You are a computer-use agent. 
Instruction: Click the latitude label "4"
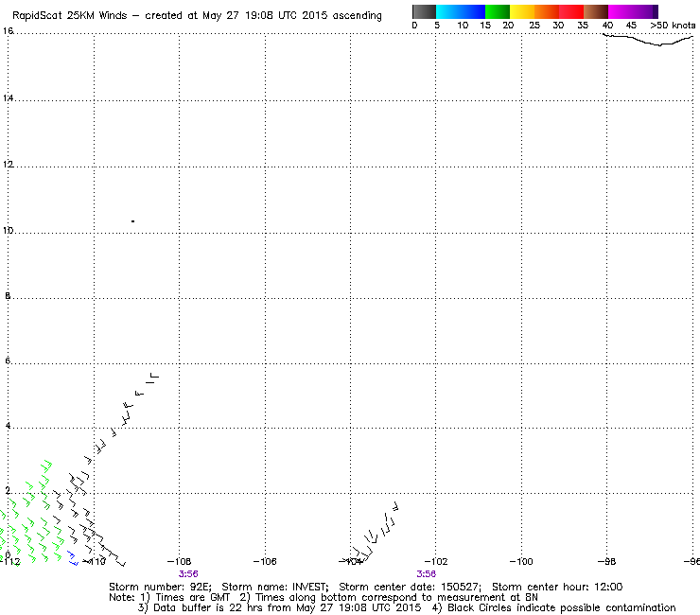click(8, 425)
